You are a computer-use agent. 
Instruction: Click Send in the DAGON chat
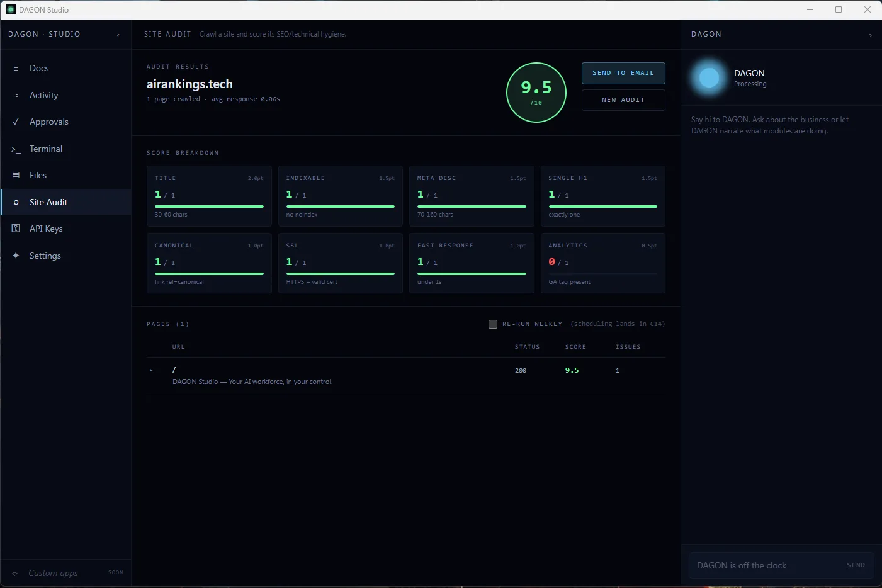coord(856,565)
